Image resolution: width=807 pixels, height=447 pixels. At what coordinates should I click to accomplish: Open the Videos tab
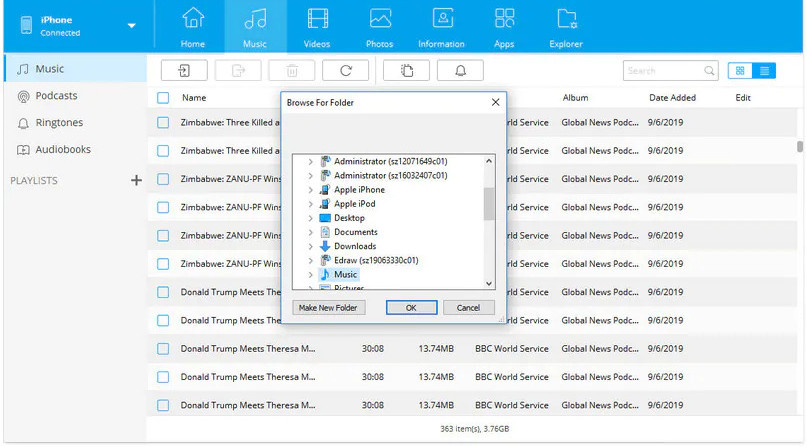point(317,27)
